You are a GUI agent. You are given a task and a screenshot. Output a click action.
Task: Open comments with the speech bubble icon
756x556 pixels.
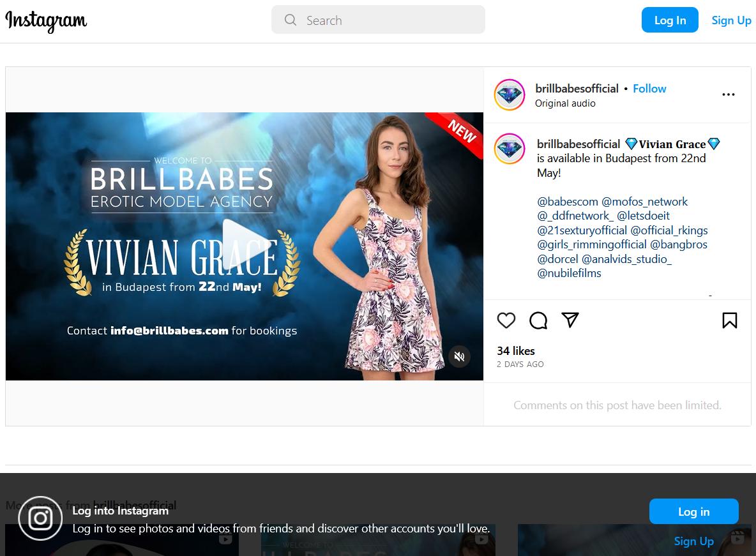click(538, 320)
